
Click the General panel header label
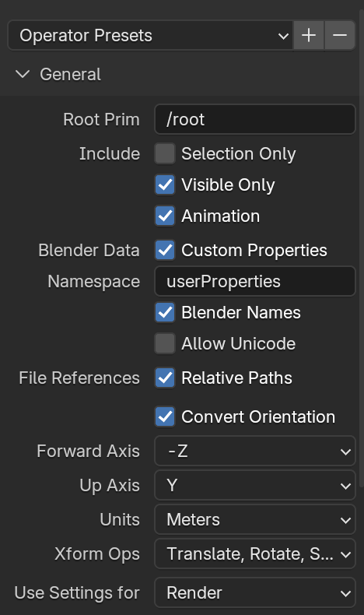point(71,74)
